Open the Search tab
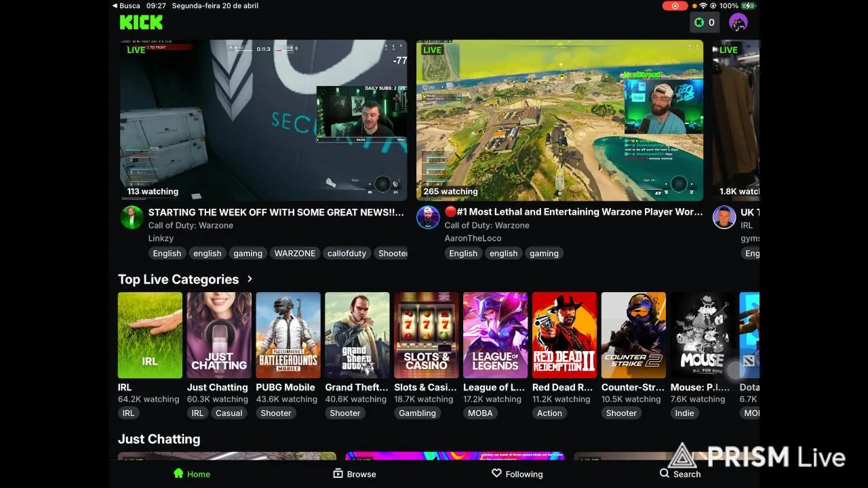Screen dimensions: 868x488 (x=680, y=474)
